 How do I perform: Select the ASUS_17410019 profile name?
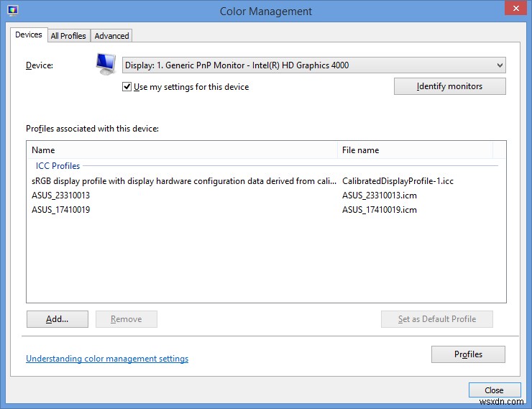point(60,210)
